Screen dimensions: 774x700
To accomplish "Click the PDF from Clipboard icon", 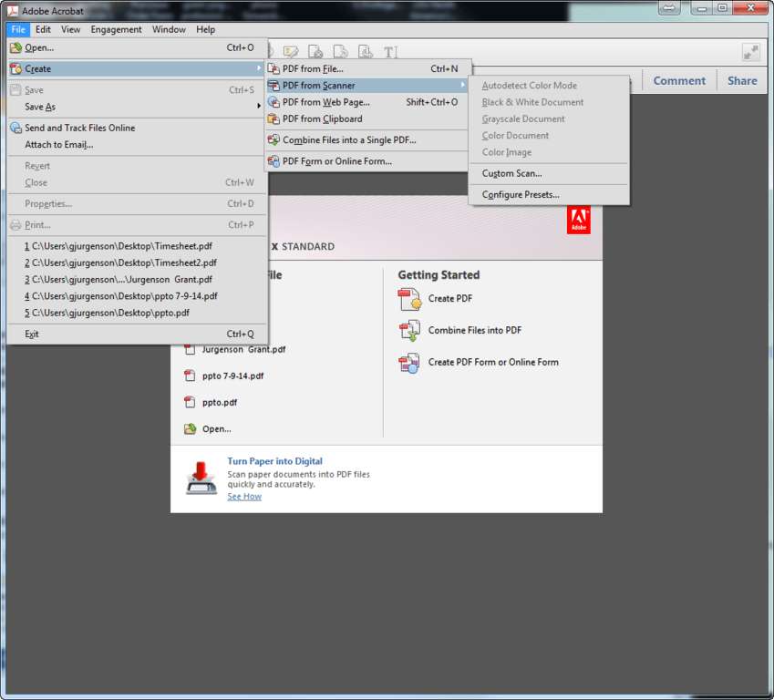I will [273, 119].
